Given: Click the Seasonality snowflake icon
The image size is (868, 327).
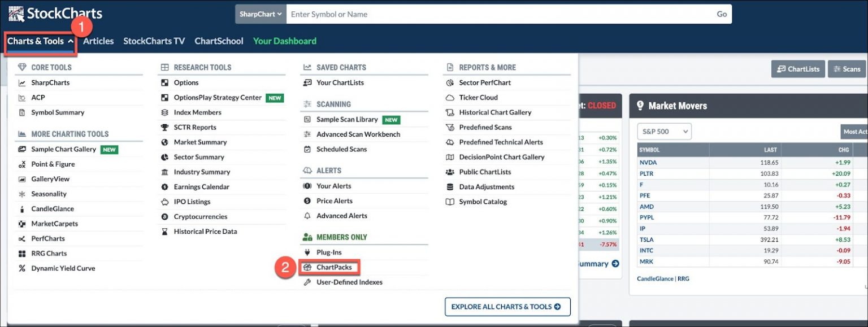Looking at the screenshot, I should point(22,194).
